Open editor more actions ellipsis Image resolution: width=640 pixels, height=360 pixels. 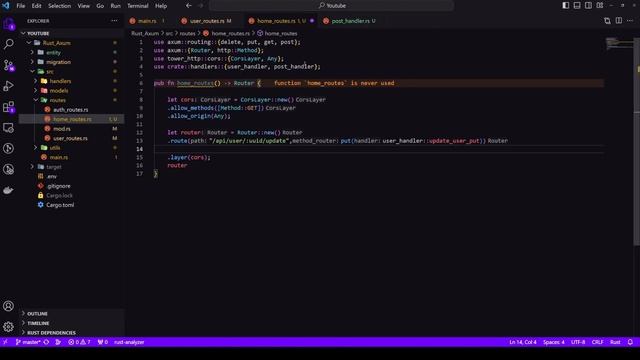coord(630,21)
